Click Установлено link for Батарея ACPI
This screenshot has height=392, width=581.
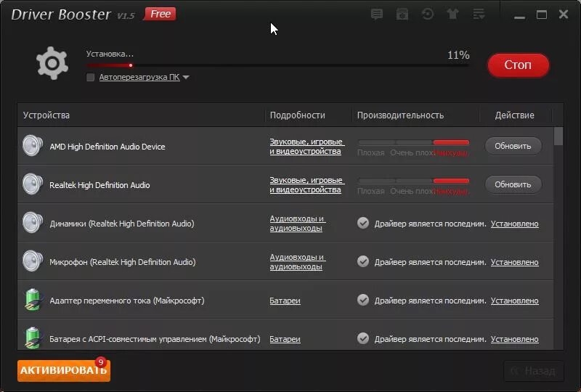(x=515, y=339)
